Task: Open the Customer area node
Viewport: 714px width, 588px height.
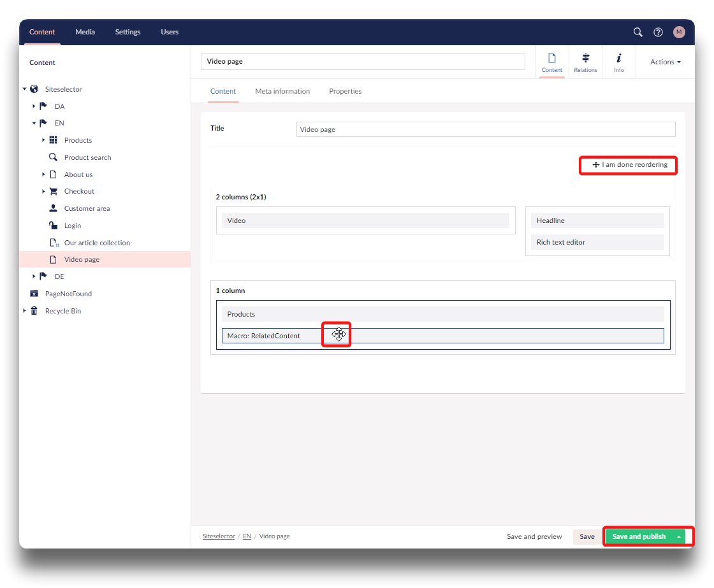Action: [x=87, y=208]
